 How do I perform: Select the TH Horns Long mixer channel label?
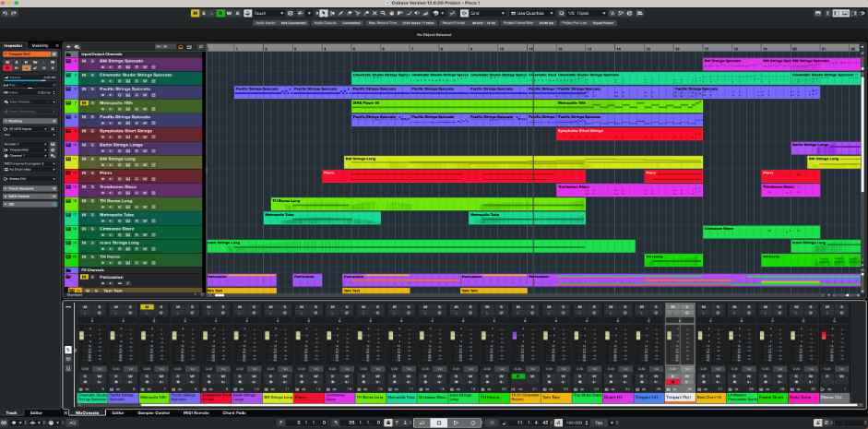point(370,398)
